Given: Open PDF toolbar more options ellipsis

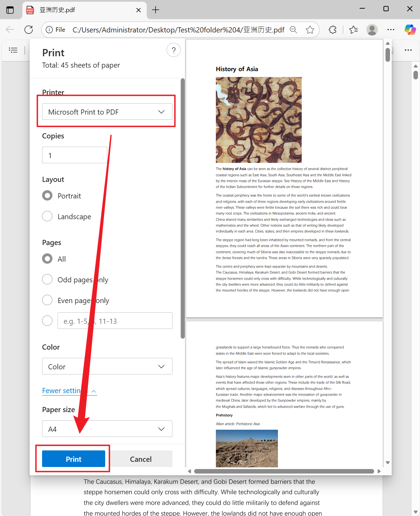Looking at the screenshot, I should click(408, 50).
